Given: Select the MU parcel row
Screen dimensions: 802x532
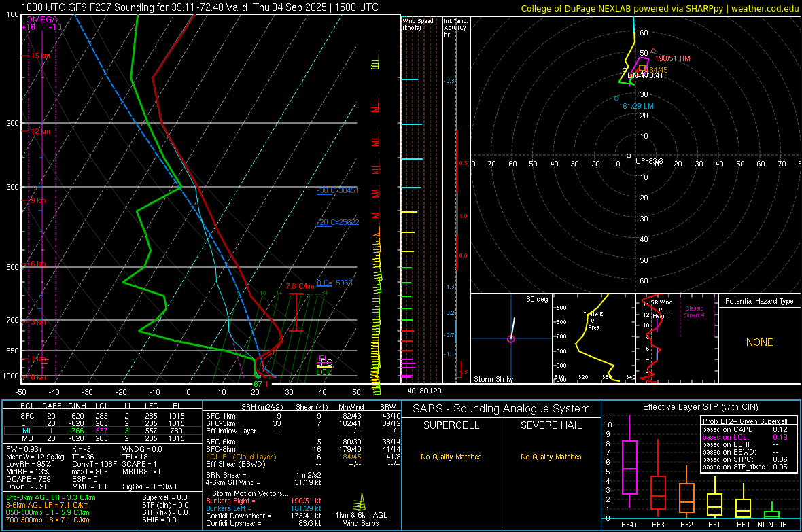Looking at the screenshot, I should tap(101, 438).
